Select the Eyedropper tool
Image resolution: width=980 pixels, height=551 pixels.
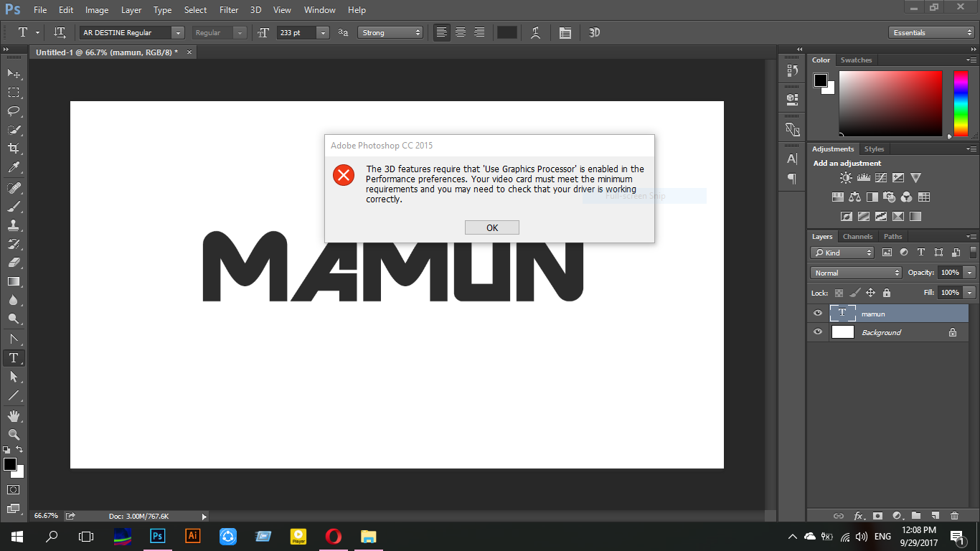click(14, 167)
